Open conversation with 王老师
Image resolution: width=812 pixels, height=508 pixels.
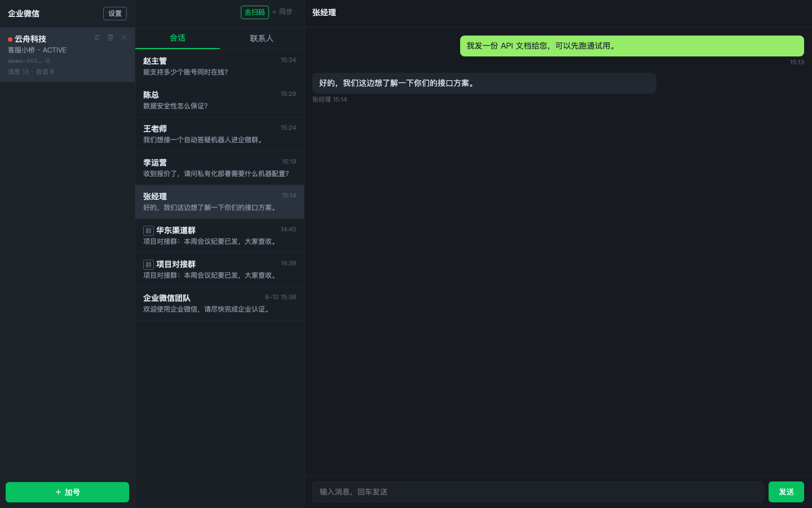(219, 134)
